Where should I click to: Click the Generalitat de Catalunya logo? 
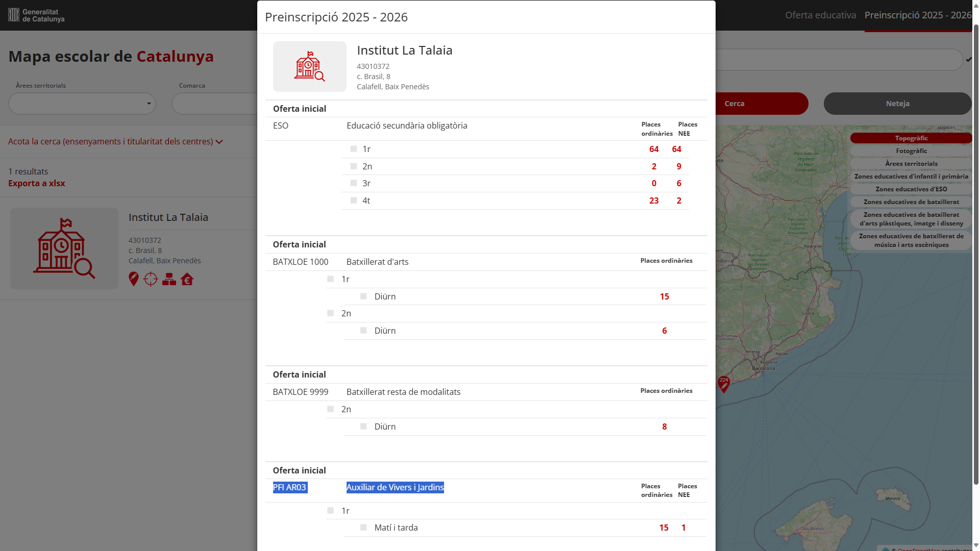click(x=36, y=15)
